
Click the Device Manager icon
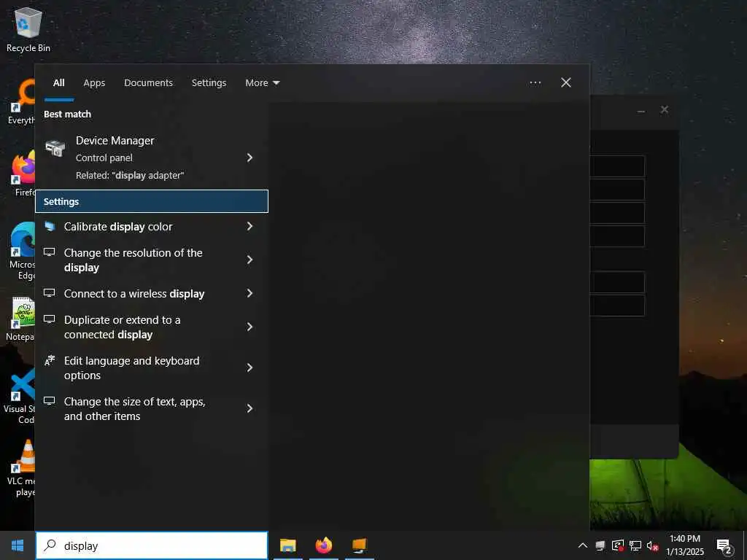(55, 148)
